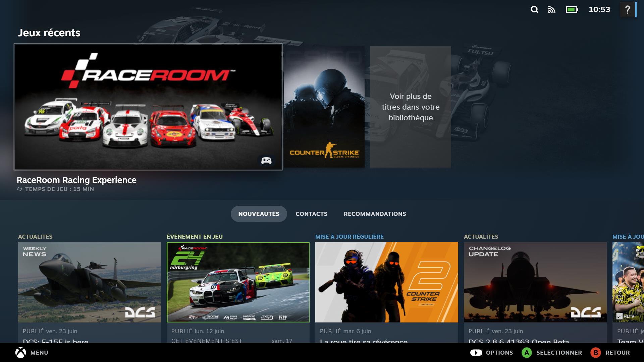Click Publié lun. 12 juin text
Viewport: 644px width, 362px height.
coord(198,331)
